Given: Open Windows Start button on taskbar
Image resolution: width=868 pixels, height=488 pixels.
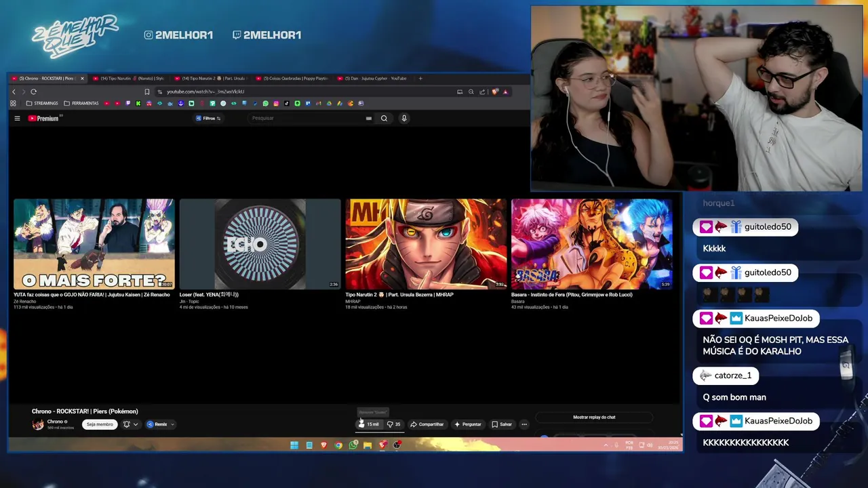Looking at the screenshot, I should tap(294, 445).
